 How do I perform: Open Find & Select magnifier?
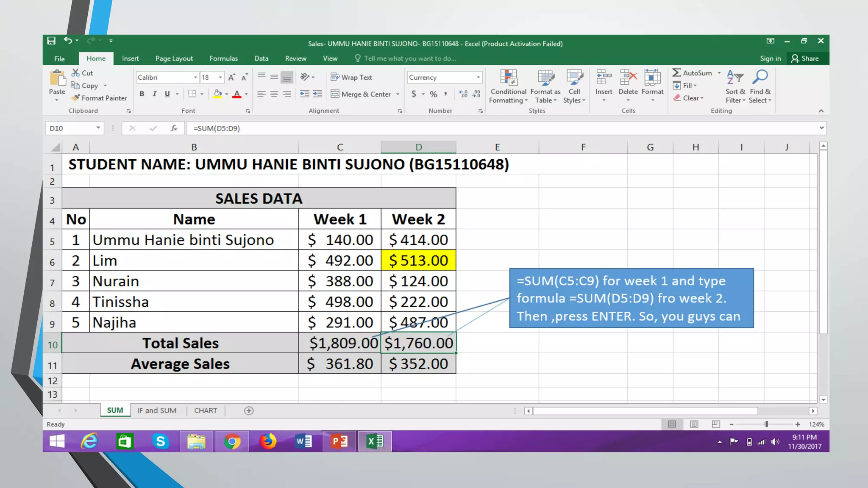click(x=760, y=86)
